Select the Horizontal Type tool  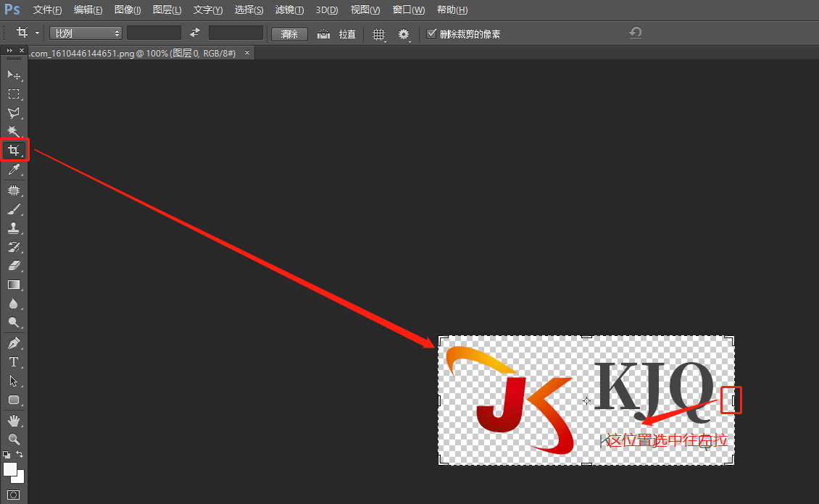[x=14, y=362]
